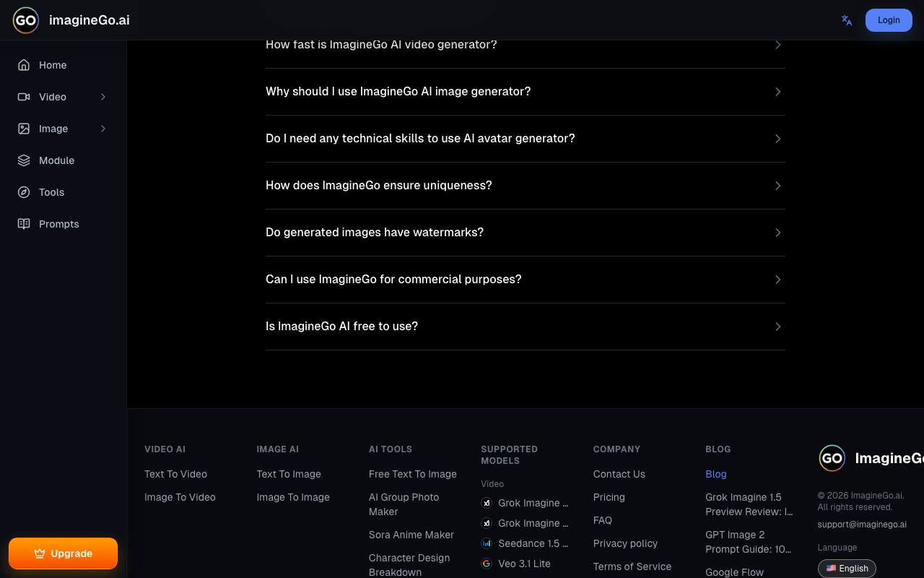Open the Veo 3.1 Lite model link
Screen dimensions: 924x578
(x=524, y=564)
